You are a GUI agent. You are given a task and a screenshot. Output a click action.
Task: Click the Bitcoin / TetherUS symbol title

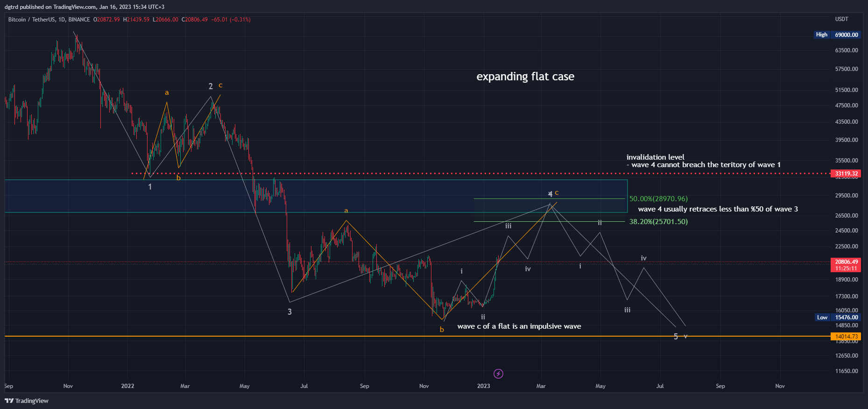click(31, 20)
